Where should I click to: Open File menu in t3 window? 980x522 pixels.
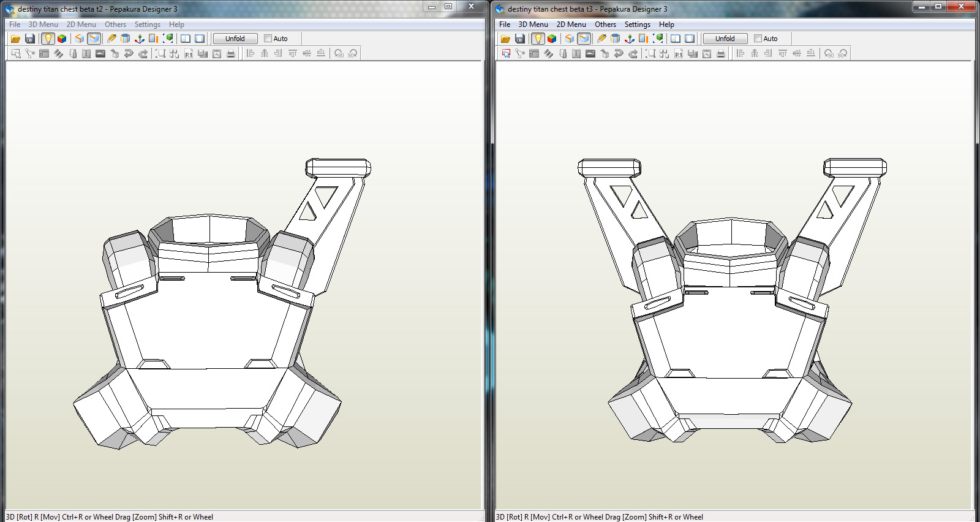click(505, 25)
